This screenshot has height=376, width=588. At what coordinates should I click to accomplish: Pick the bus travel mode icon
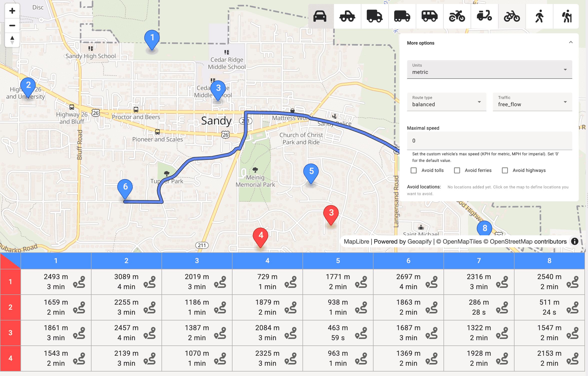pos(429,17)
